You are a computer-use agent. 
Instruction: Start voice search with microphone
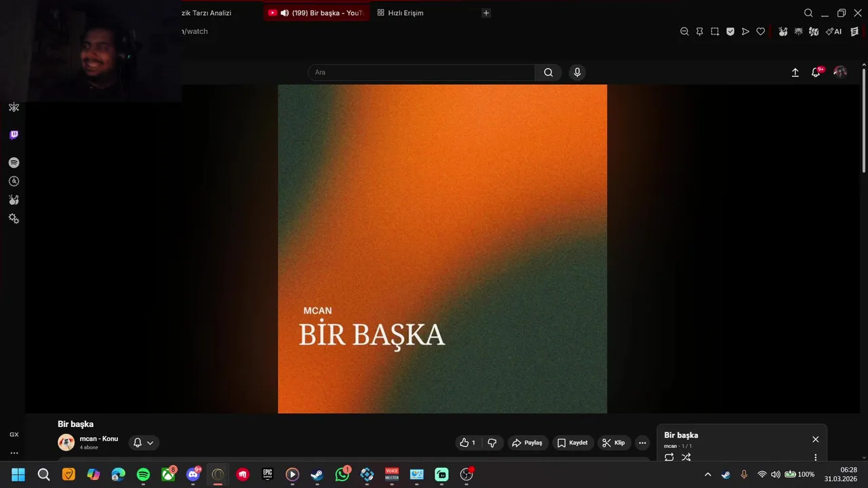pyautogui.click(x=577, y=73)
